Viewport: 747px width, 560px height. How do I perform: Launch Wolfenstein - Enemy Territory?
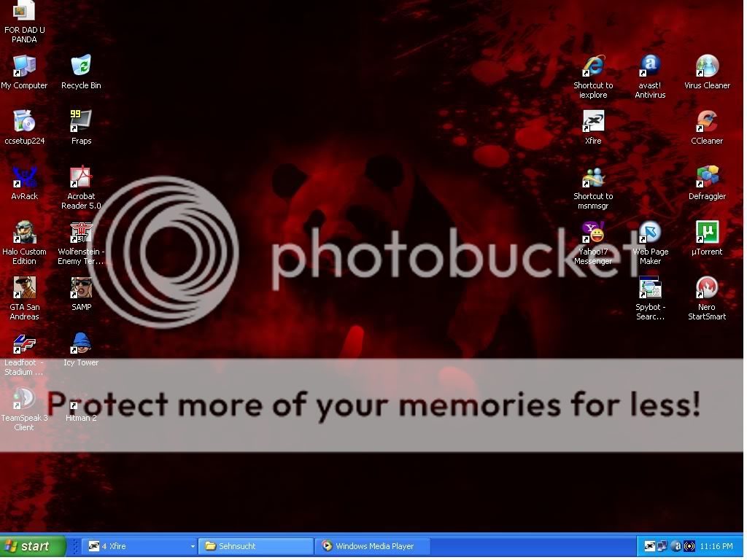[80, 233]
